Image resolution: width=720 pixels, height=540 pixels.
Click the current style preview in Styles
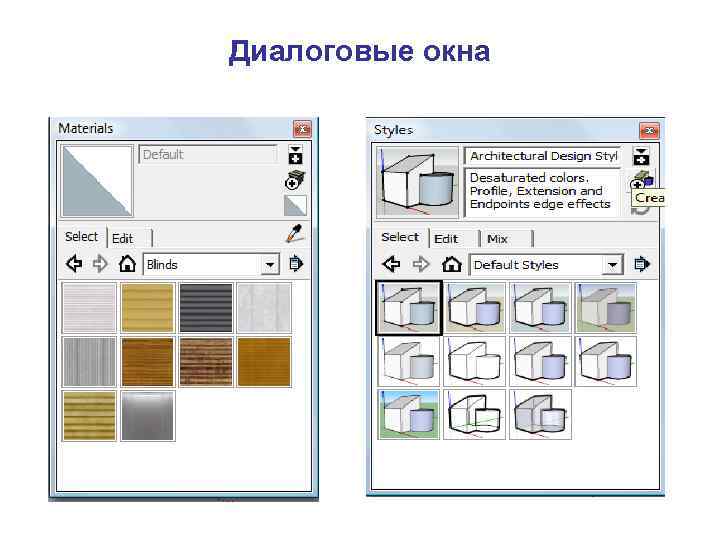pos(417,182)
